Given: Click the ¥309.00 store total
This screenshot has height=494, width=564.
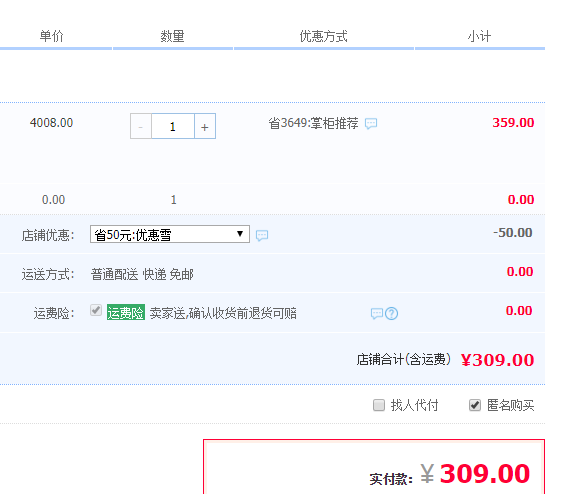Looking at the screenshot, I should tap(497, 360).
